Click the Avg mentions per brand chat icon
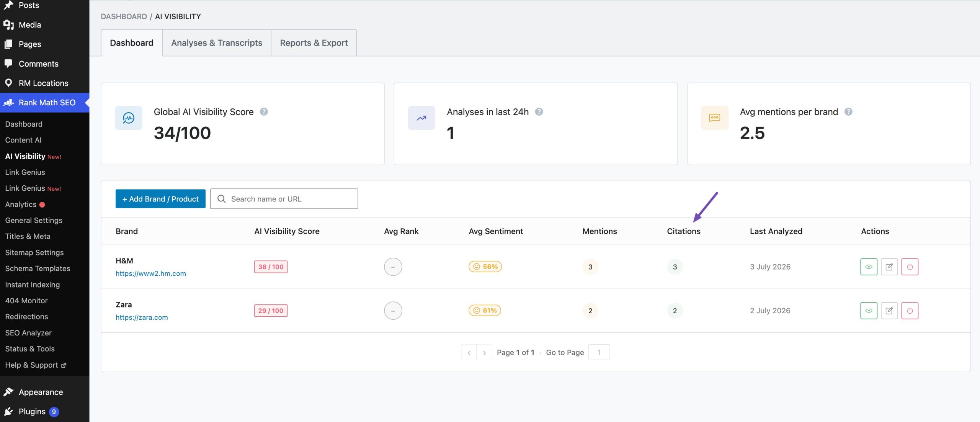The width and height of the screenshot is (980, 422). (715, 118)
